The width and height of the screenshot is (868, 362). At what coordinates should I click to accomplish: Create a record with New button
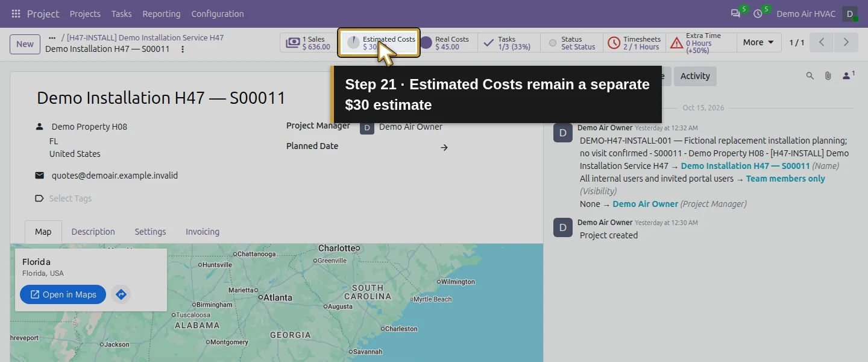25,43
